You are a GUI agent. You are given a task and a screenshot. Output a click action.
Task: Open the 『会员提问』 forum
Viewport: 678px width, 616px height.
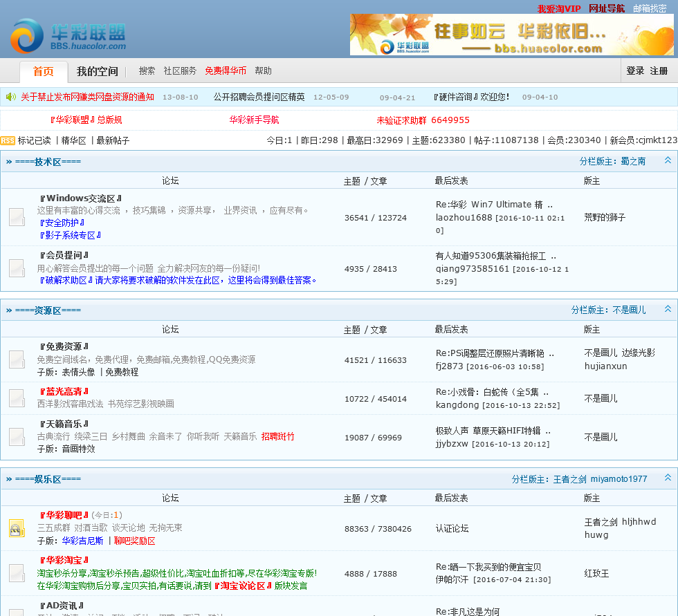(x=64, y=255)
